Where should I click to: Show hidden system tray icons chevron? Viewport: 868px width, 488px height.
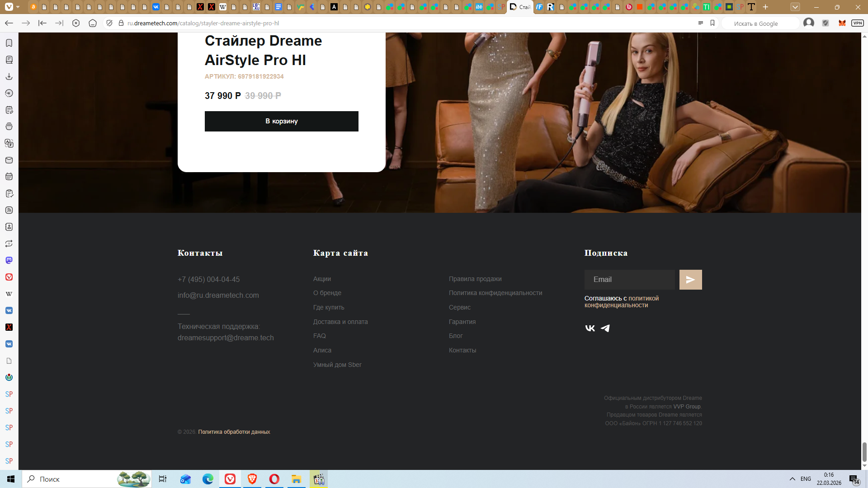coord(792,479)
